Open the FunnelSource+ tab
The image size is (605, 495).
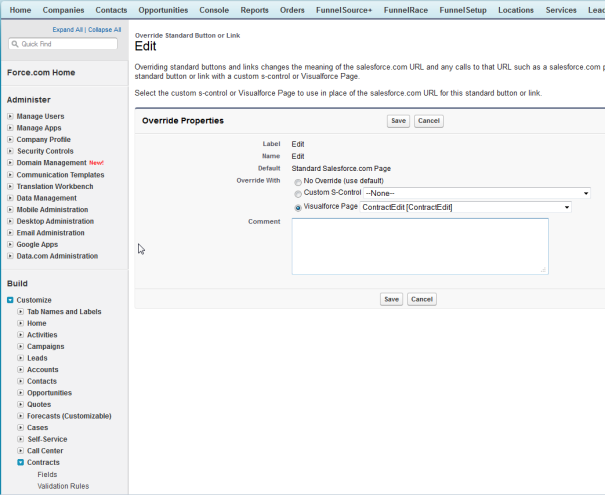pos(344,10)
